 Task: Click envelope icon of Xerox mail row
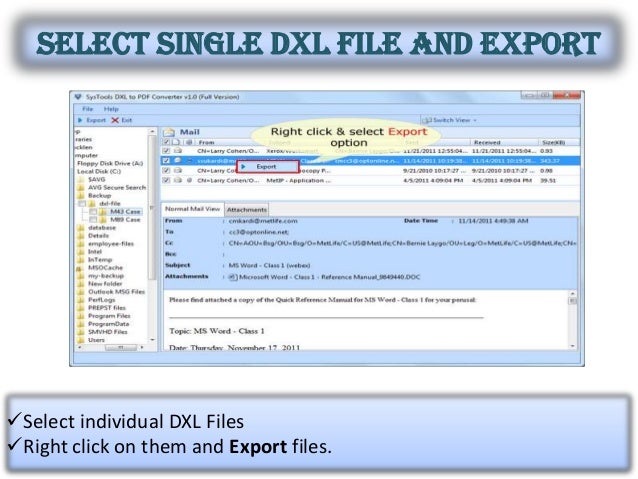point(178,151)
